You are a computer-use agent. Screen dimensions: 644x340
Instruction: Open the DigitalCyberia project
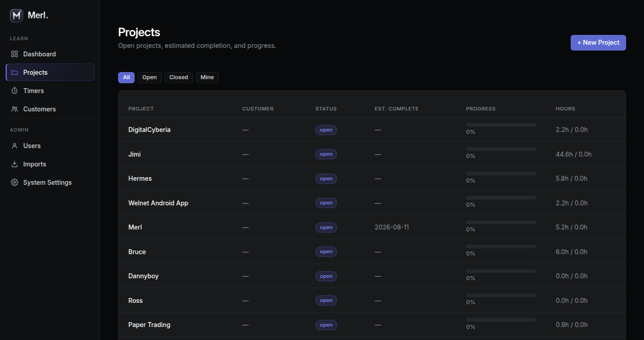click(149, 130)
